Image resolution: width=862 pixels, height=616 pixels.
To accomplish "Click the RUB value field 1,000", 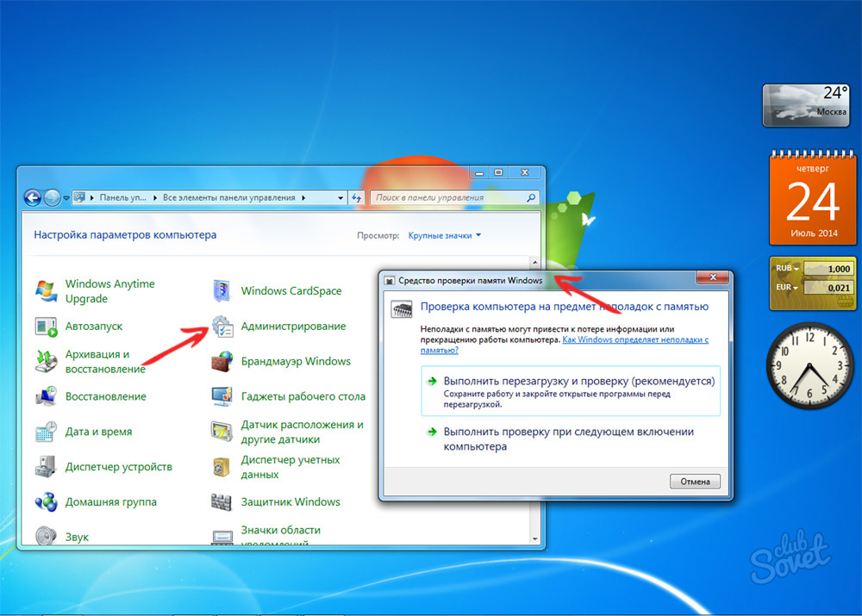I will coord(828,269).
